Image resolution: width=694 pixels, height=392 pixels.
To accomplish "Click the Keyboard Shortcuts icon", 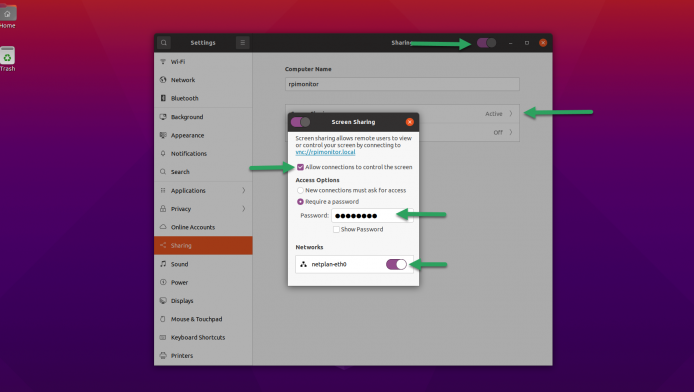I will (163, 337).
